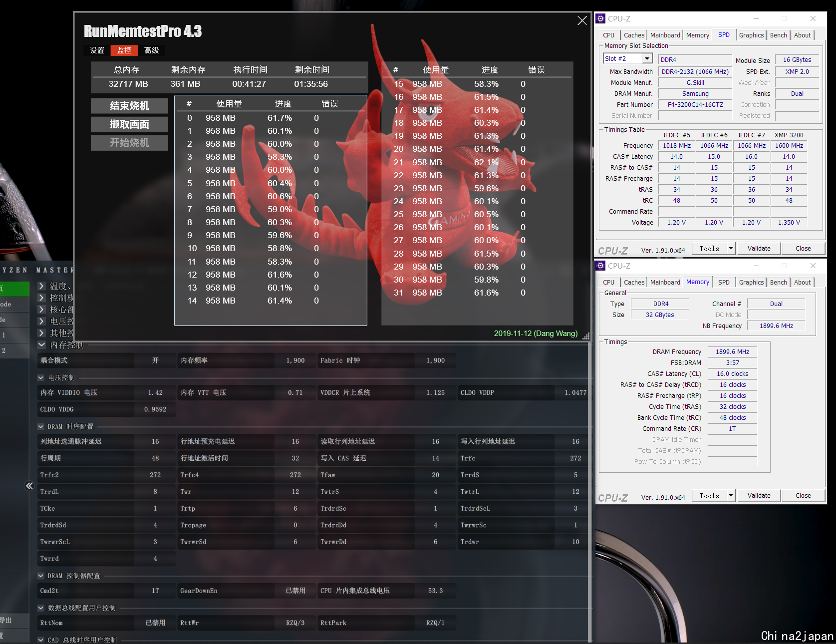Open Tools dropdown arrow in bottom CPU-Z window
The width and height of the screenshot is (836, 644).
tap(731, 496)
